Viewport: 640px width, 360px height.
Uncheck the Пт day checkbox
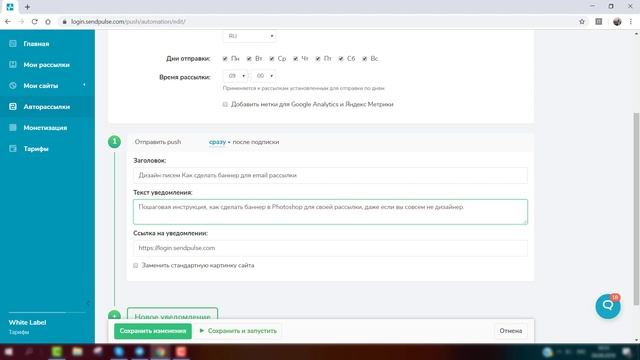click(x=318, y=59)
